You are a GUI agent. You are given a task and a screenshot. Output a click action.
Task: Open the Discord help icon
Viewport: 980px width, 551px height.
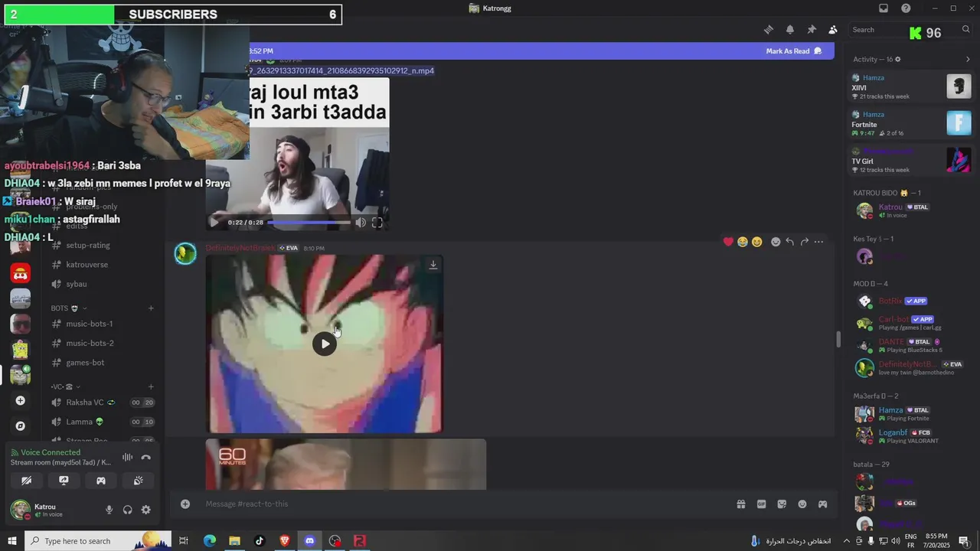tap(906, 8)
